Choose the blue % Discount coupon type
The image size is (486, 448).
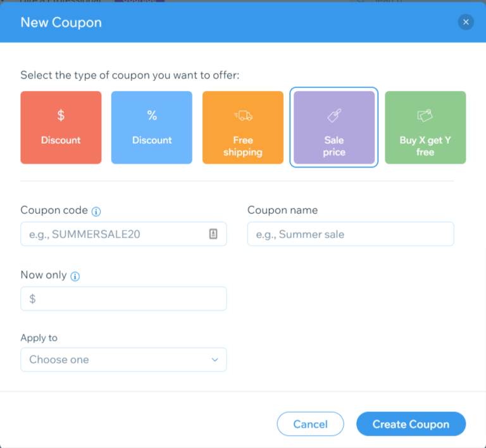coord(152,128)
